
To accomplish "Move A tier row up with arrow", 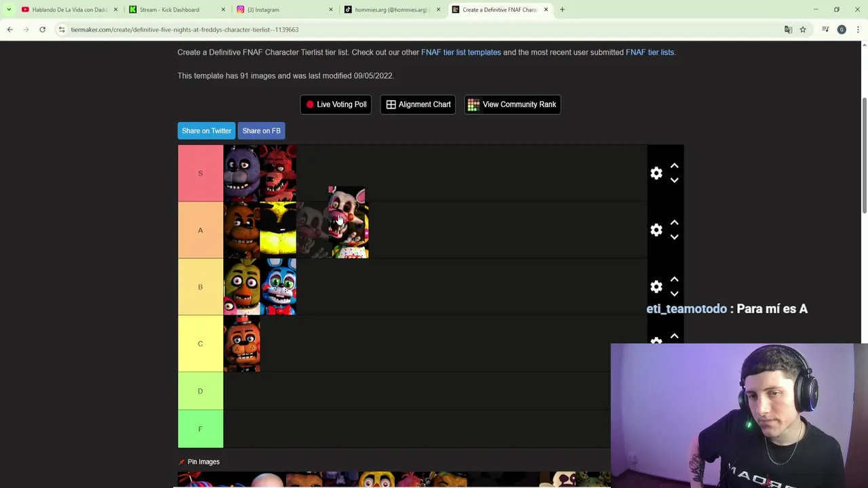I will click(x=674, y=222).
